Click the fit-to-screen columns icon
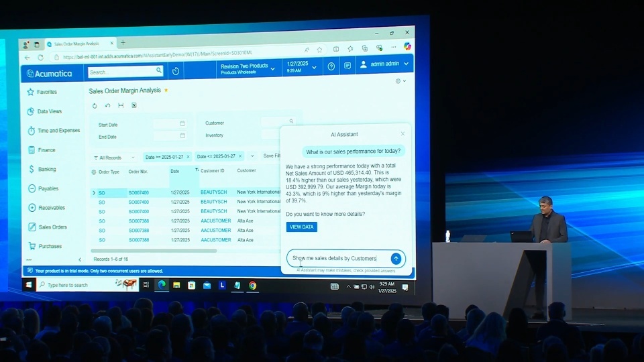This screenshot has width=644, height=362. pyautogui.click(x=121, y=106)
